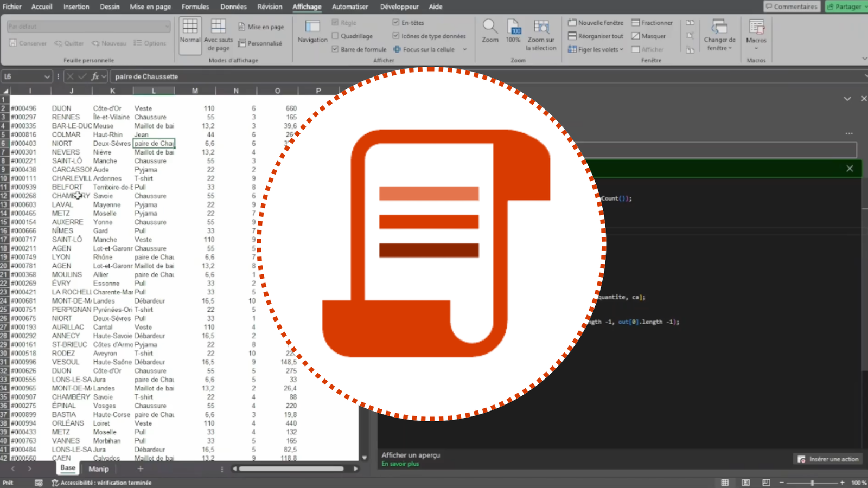Uncheck En-têtes in the Afficher group
This screenshot has width=868, height=488.
click(397, 22)
